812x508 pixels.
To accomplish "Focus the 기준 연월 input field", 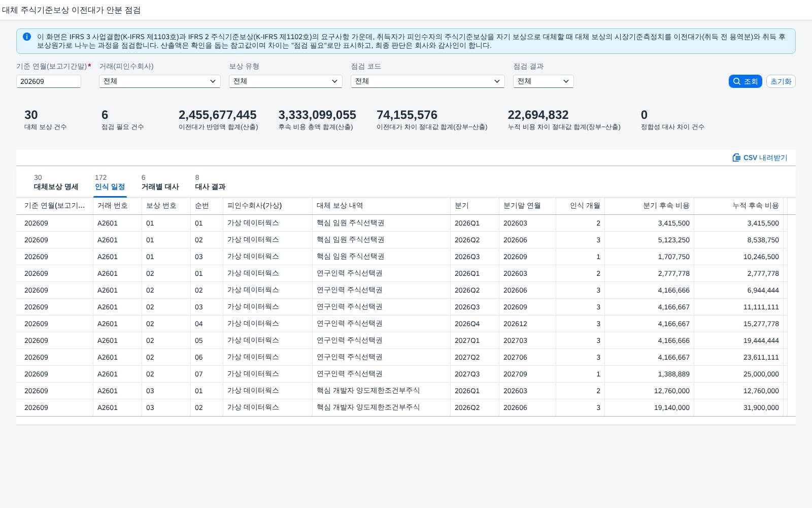I will 49,81.
